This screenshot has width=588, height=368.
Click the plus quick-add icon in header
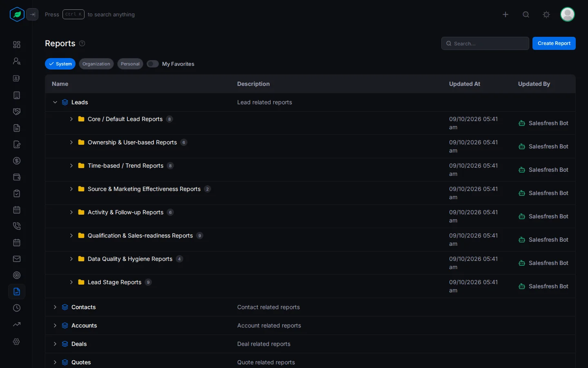click(506, 15)
